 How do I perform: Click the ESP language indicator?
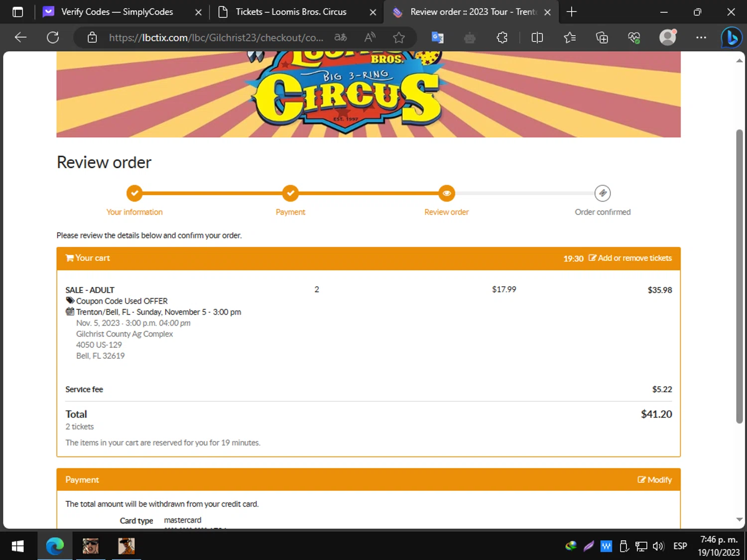coord(680,546)
